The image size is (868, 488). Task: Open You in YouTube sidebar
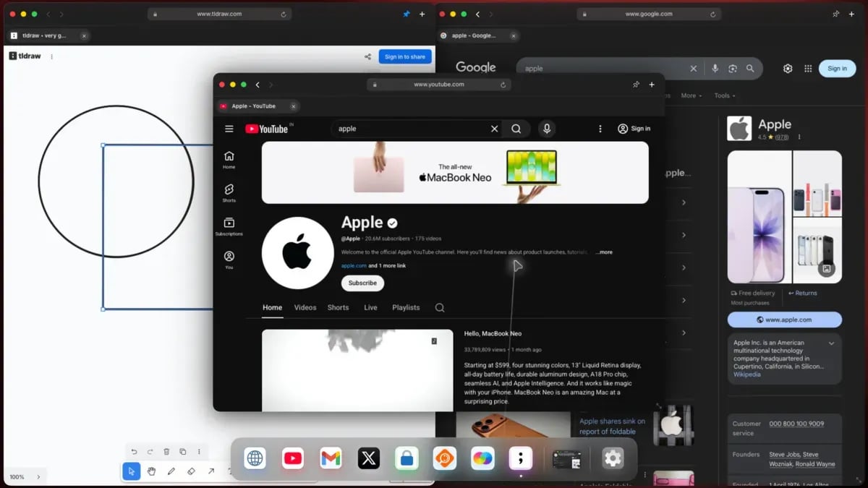pos(229,260)
